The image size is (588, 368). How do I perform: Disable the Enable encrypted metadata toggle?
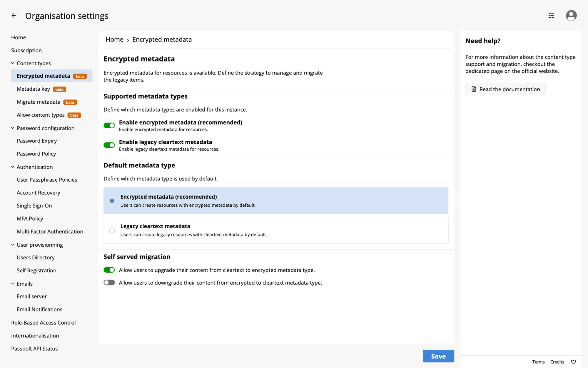[x=109, y=125]
